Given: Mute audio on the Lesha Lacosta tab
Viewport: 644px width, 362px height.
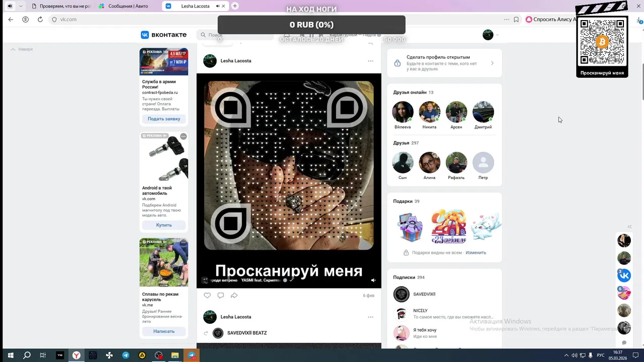Looking at the screenshot, I should tap(217, 6).
